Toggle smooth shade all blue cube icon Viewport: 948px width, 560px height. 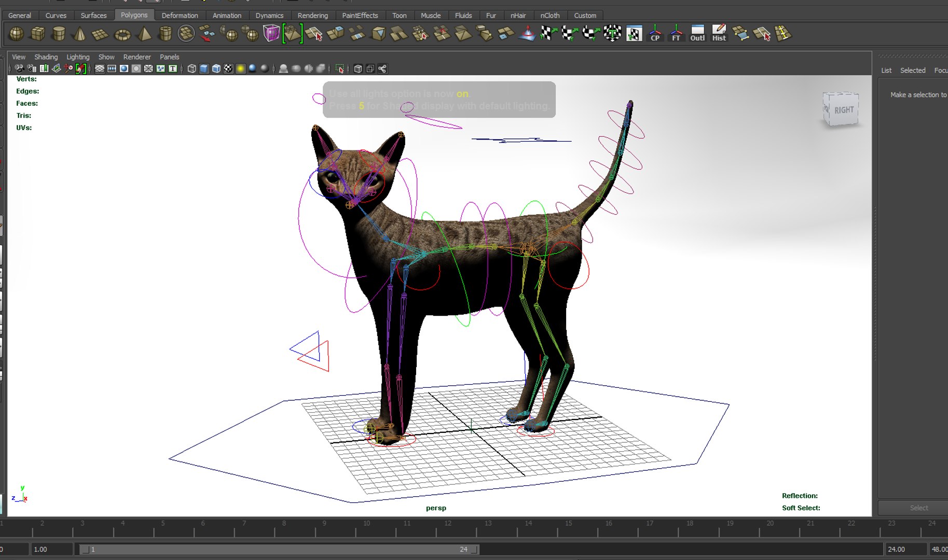(204, 68)
